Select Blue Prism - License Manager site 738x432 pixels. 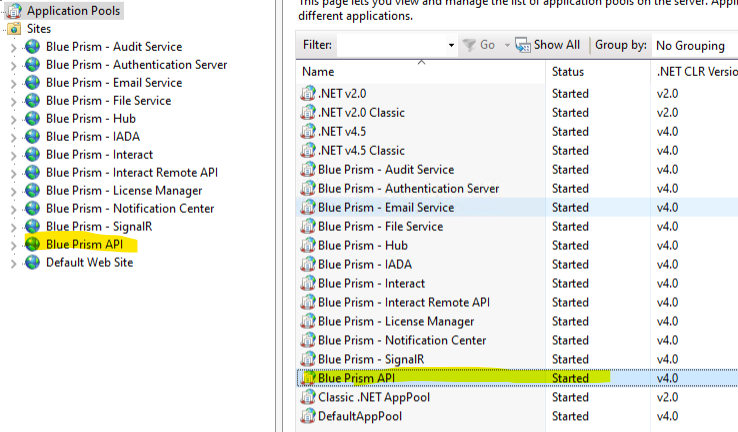(124, 191)
